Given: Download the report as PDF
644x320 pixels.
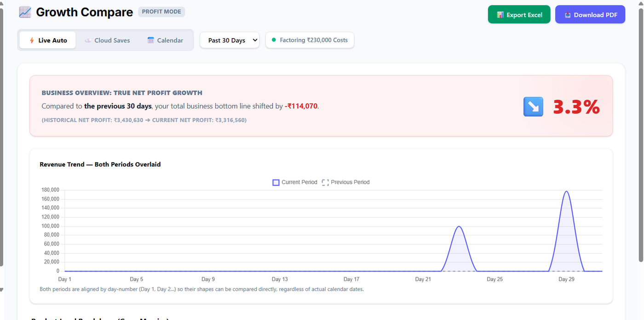Looking at the screenshot, I should [x=590, y=15].
